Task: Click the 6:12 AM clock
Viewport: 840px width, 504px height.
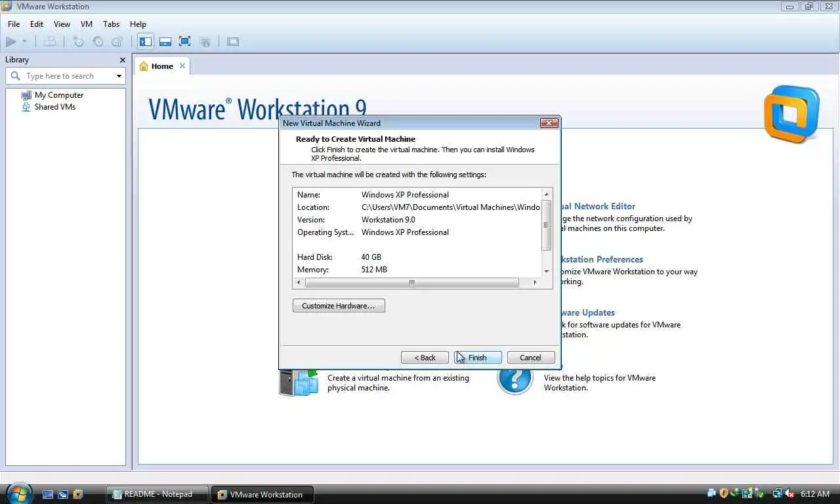Action: tap(815, 493)
